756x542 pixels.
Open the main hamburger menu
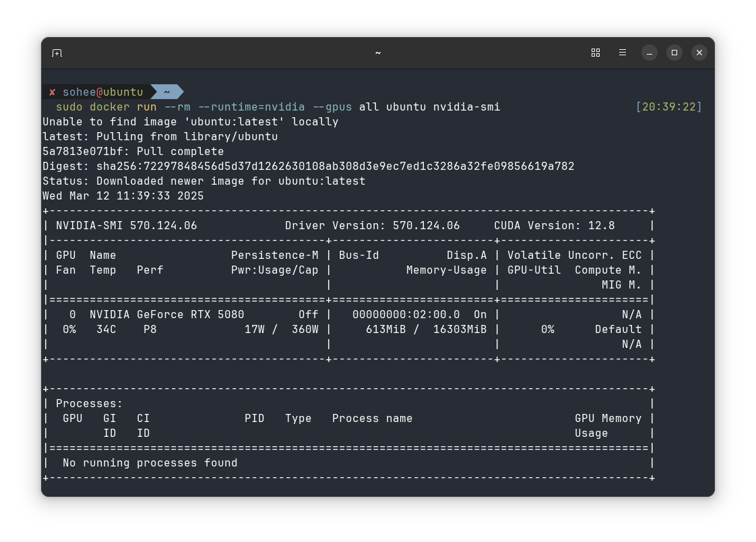click(x=622, y=52)
